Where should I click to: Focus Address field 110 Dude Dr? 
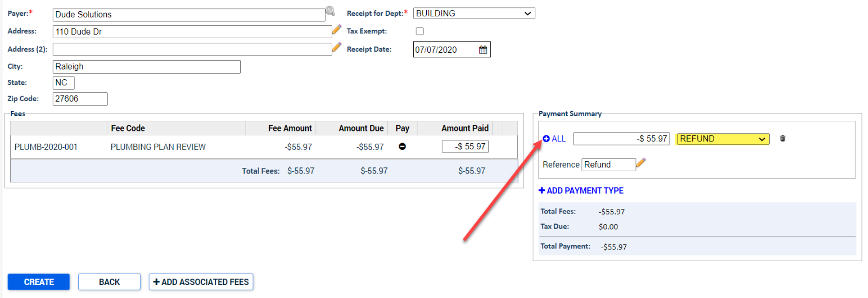click(192, 32)
